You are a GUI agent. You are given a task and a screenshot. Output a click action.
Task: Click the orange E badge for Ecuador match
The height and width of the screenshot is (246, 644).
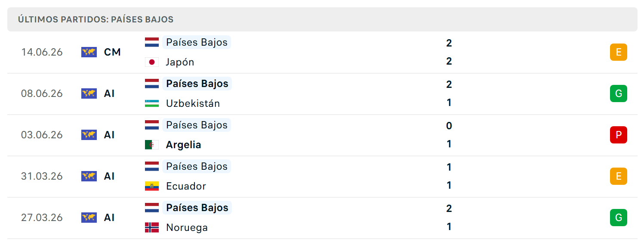point(619,176)
